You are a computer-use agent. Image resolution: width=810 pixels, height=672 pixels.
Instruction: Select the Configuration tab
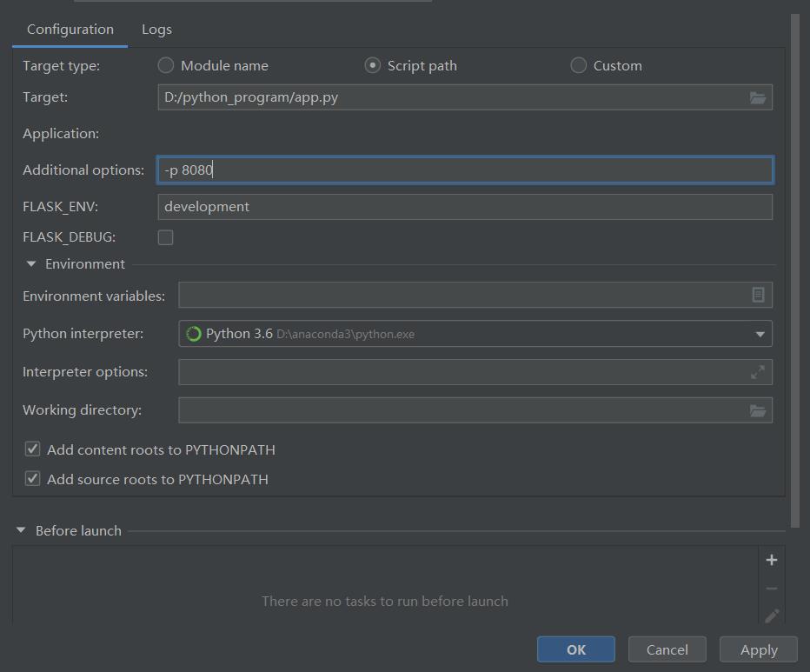pyautogui.click(x=70, y=30)
